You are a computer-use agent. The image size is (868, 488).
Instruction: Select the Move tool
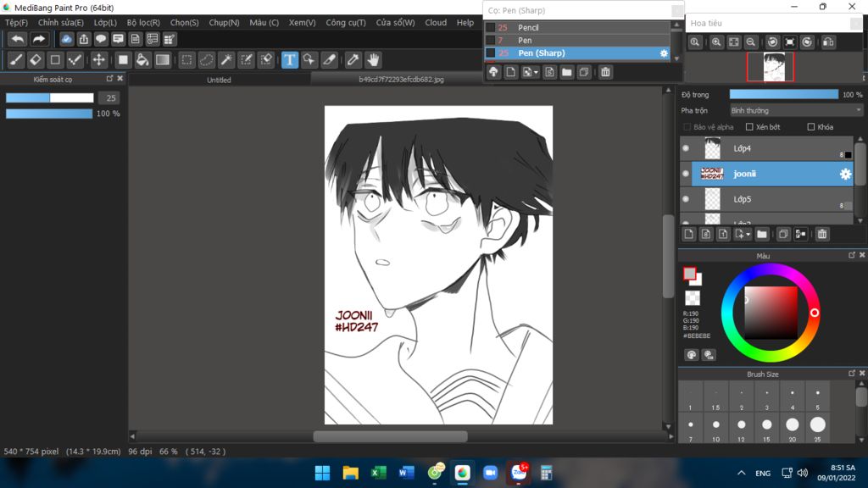pyautogui.click(x=98, y=60)
